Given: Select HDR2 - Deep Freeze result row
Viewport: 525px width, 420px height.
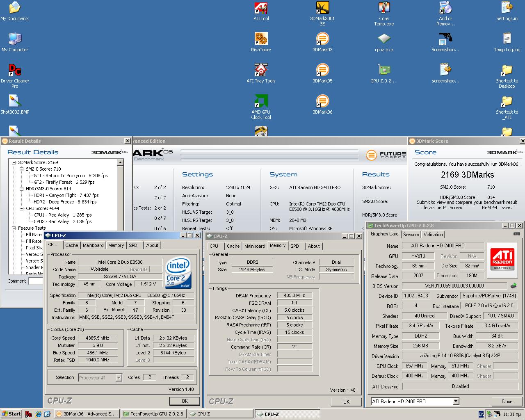Looking at the screenshot, I should pos(65,202).
